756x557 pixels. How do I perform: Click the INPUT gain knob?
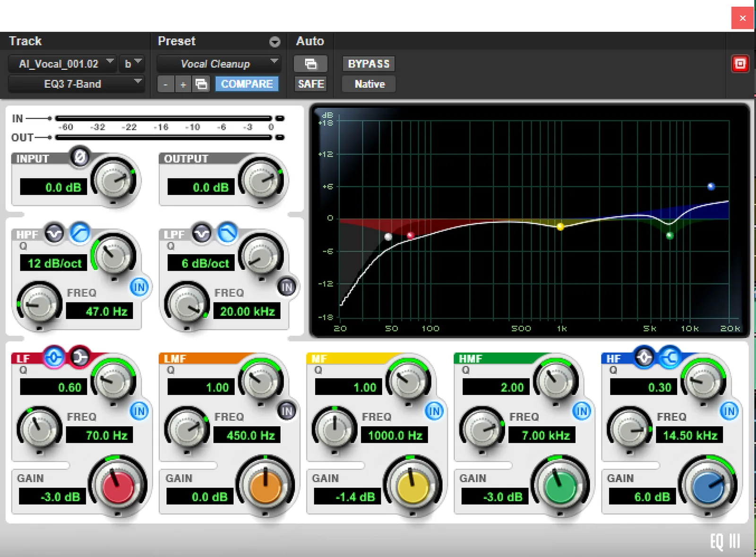(x=113, y=180)
